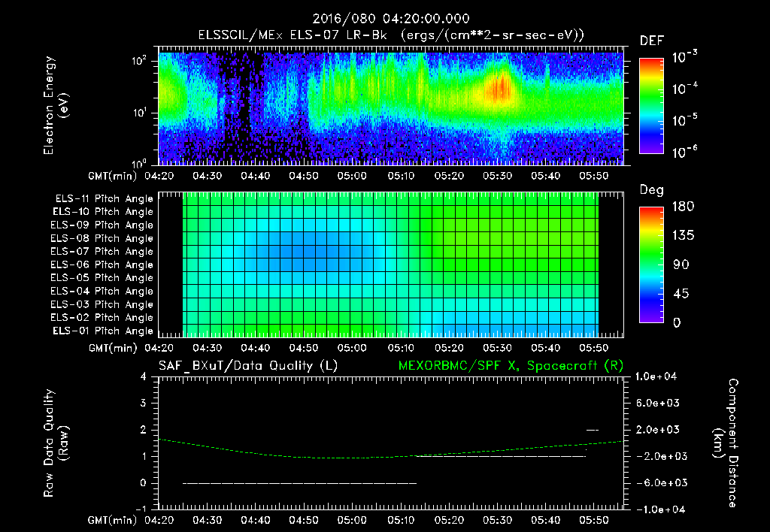
Task: Select the ELS-03 Pitch Angle row label
Action: (x=102, y=305)
